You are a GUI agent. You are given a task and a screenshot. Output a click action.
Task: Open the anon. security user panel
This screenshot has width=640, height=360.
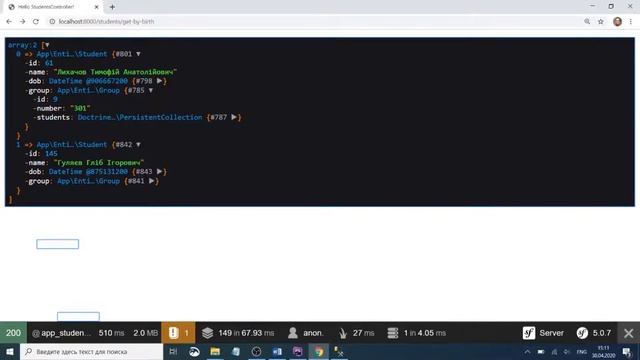(x=305, y=333)
